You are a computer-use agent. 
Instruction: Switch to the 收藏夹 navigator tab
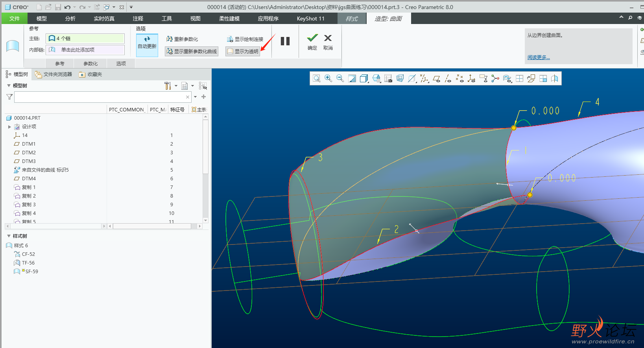click(x=90, y=74)
